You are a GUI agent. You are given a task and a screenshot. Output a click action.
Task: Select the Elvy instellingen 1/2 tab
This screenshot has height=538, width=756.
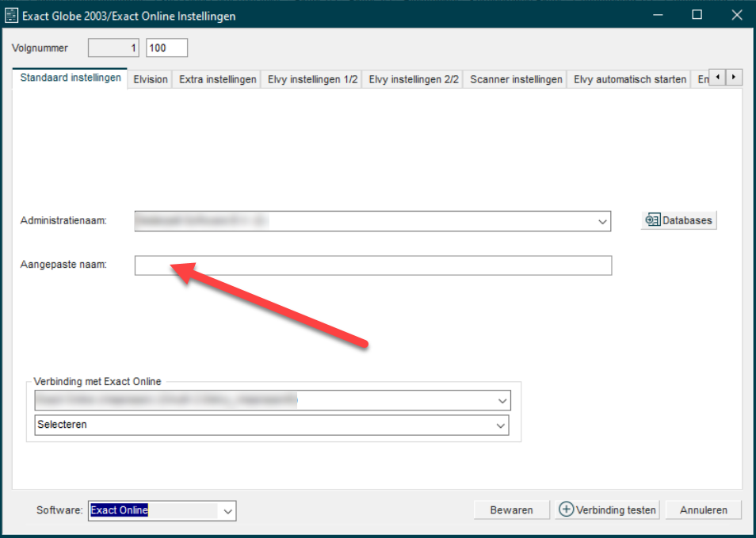point(312,79)
